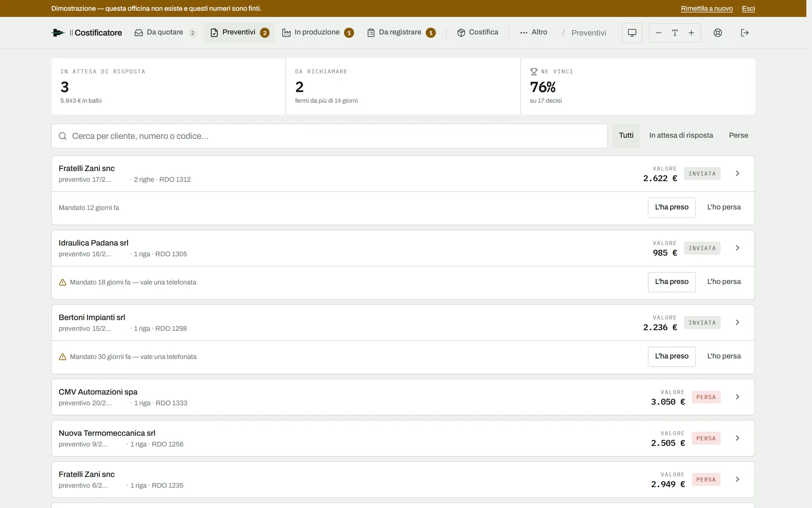The width and height of the screenshot is (812, 508).
Task: Go to the Da quotare tab
Action: [x=165, y=33]
